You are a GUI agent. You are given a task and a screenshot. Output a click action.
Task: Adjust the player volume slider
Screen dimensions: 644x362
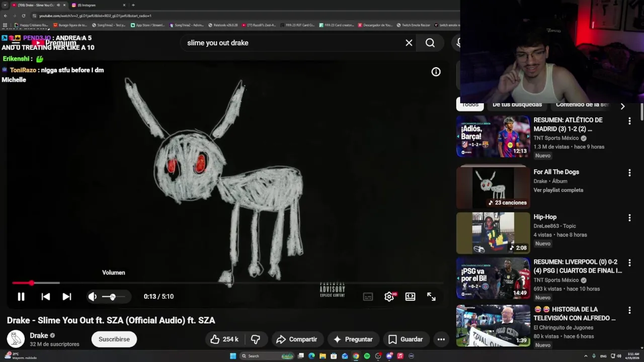pyautogui.click(x=113, y=297)
